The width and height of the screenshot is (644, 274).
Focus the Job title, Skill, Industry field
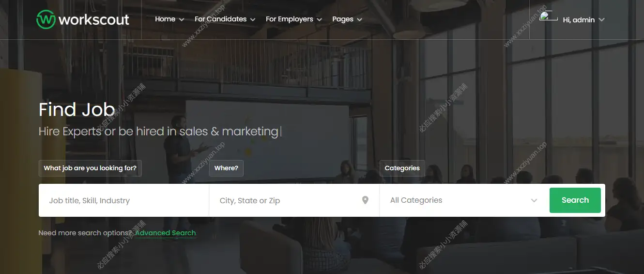[x=124, y=200]
